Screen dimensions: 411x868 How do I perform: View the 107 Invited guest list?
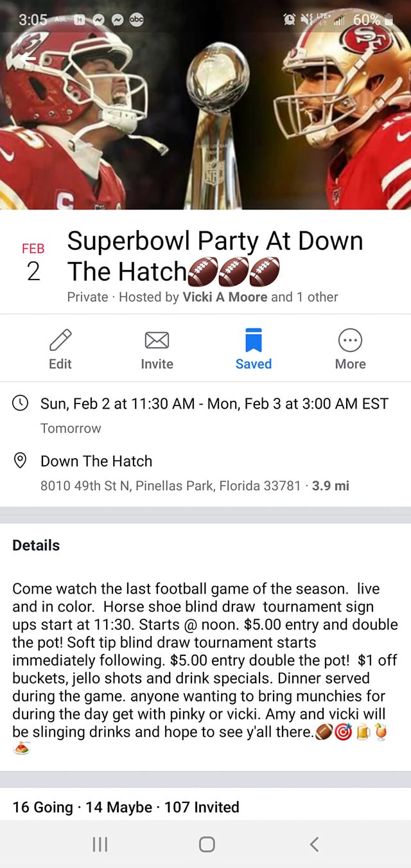tap(202, 807)
